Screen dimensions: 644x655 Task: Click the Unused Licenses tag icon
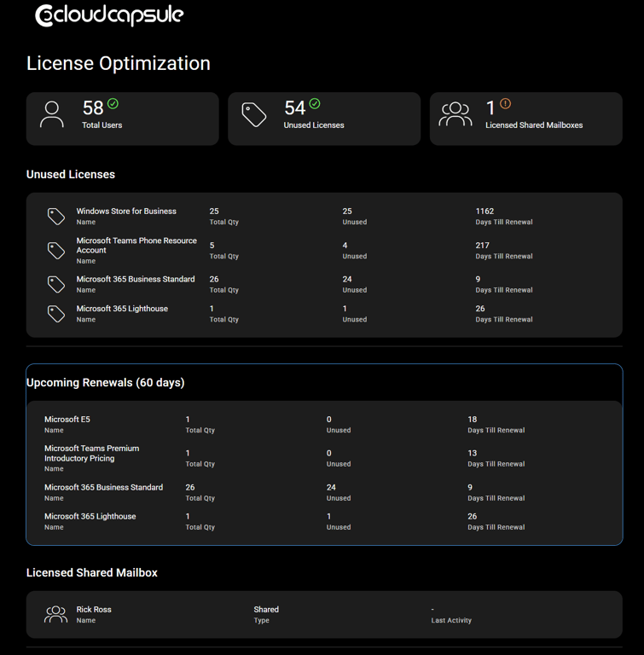(254, 114)
